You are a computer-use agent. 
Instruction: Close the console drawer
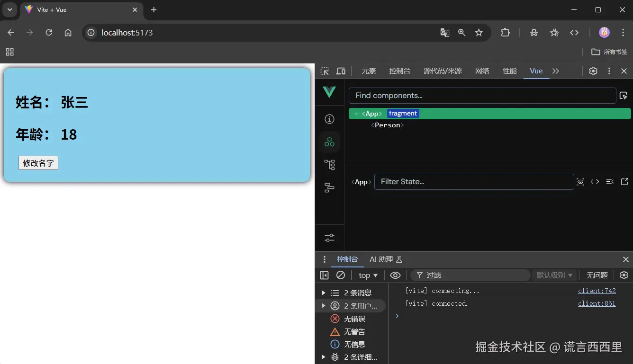pyautogui.click(x=625, y=259)
